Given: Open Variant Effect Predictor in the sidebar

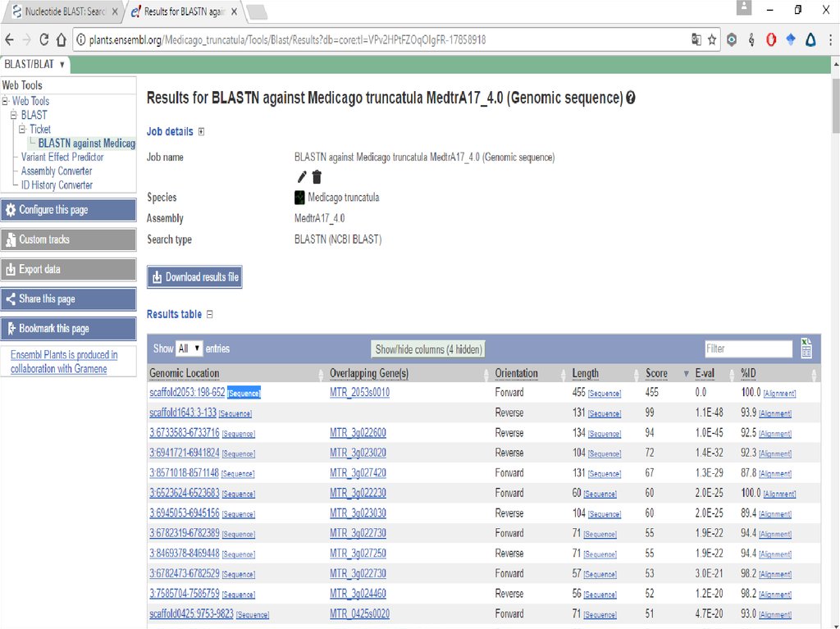Looking at the screenshot, I should (62, 157).
